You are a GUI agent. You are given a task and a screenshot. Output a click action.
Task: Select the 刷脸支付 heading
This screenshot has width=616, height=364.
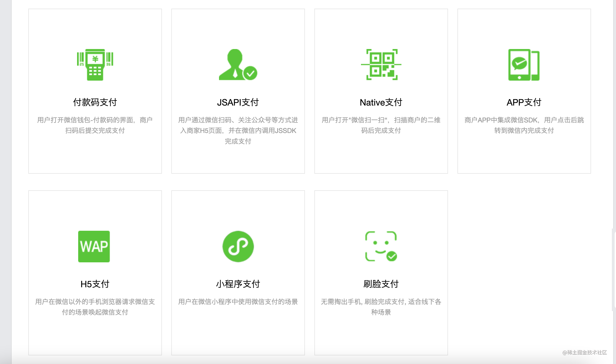click(x=381, y=284)
